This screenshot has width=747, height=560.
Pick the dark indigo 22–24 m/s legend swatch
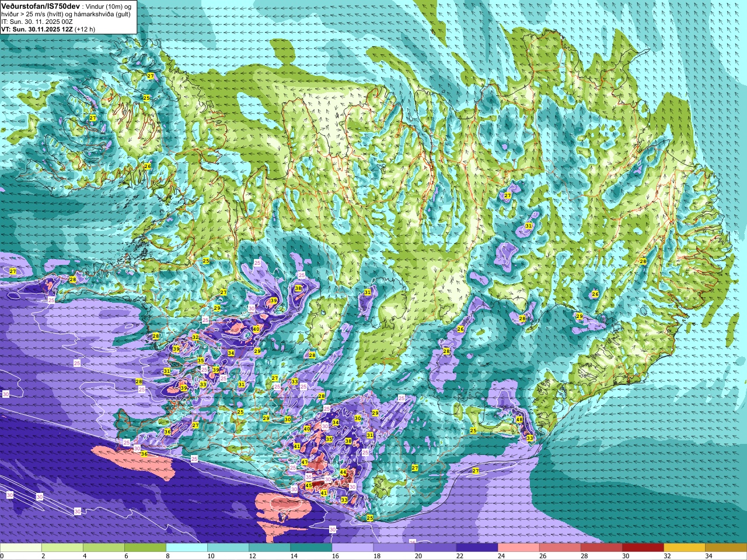(x=477, y=548)
